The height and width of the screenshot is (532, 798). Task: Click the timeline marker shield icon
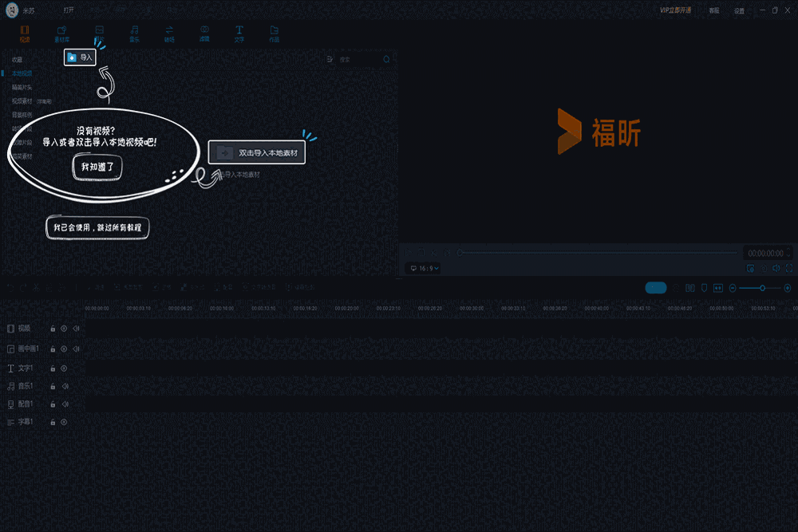[x=704, y=288]
